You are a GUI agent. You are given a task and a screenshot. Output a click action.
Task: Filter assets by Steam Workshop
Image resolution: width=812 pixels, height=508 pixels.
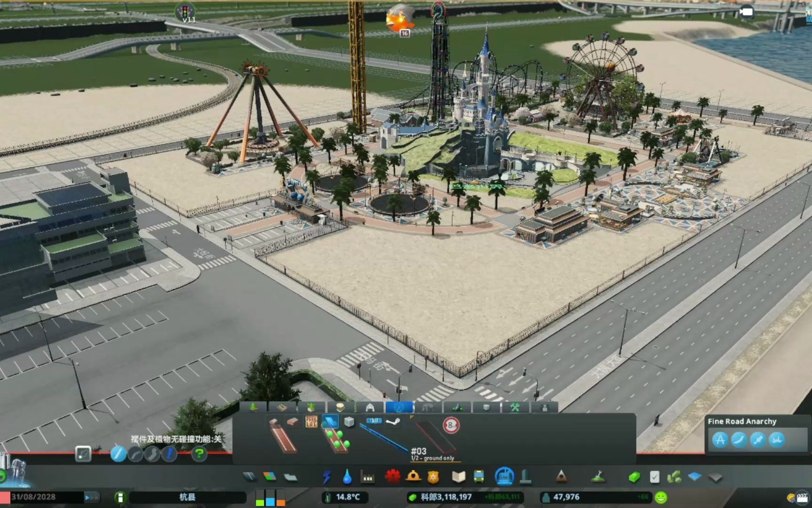[393, 421]
